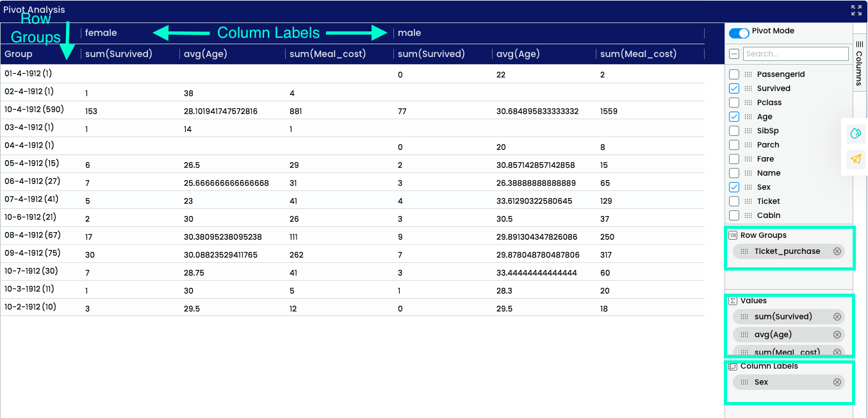
Task: Click the Column Labels section icon
Action: [733, 366]
